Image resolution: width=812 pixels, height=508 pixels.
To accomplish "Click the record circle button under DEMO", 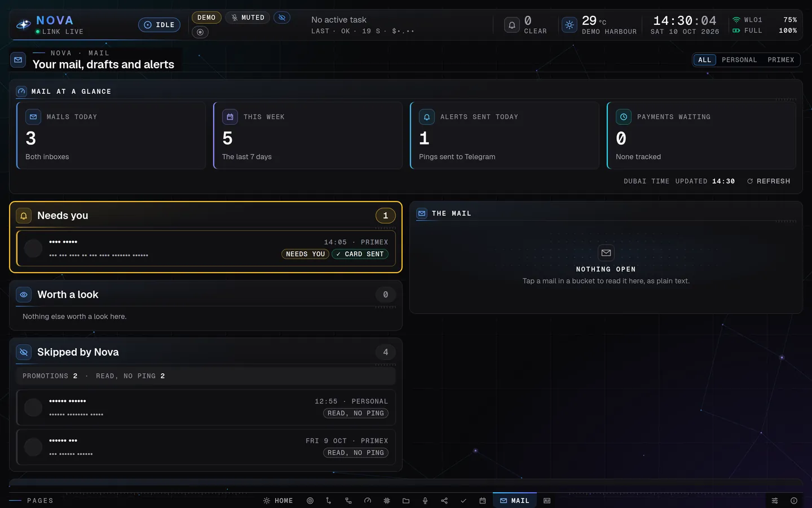I will coord(200,32).
